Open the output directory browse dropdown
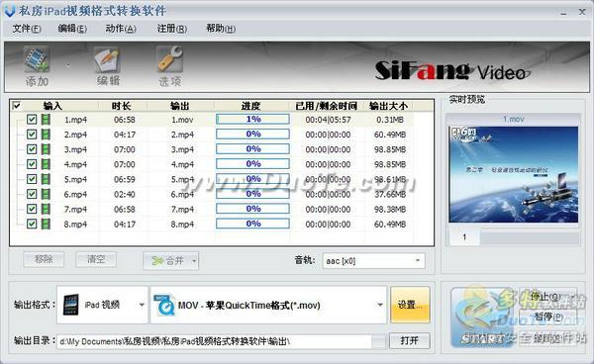The image size is (594, 364). pyautogui.click(x=378, y=342)
